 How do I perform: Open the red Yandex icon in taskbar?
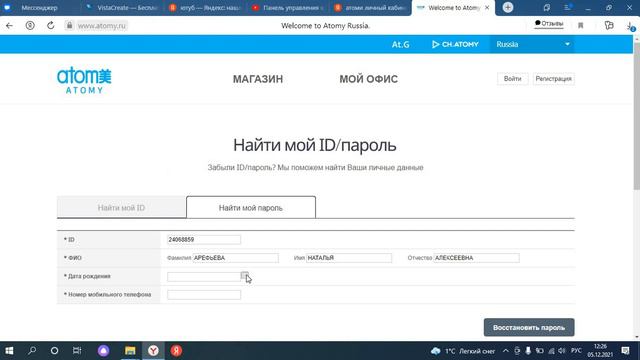(176, 351)
